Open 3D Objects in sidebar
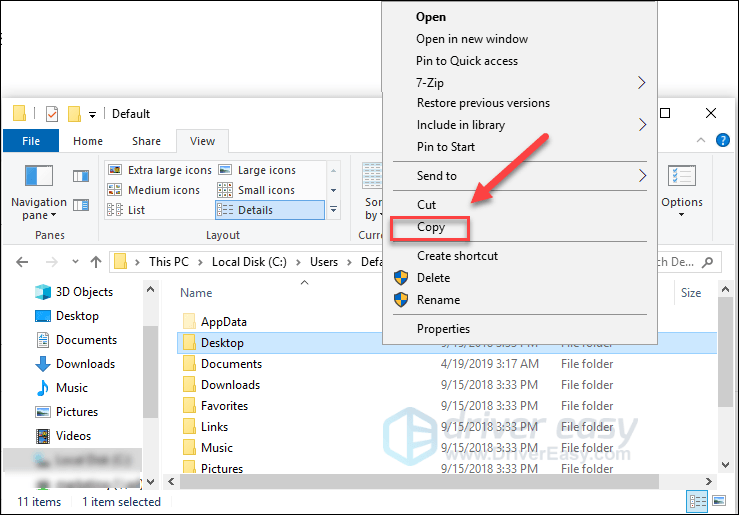 point(84,292)
